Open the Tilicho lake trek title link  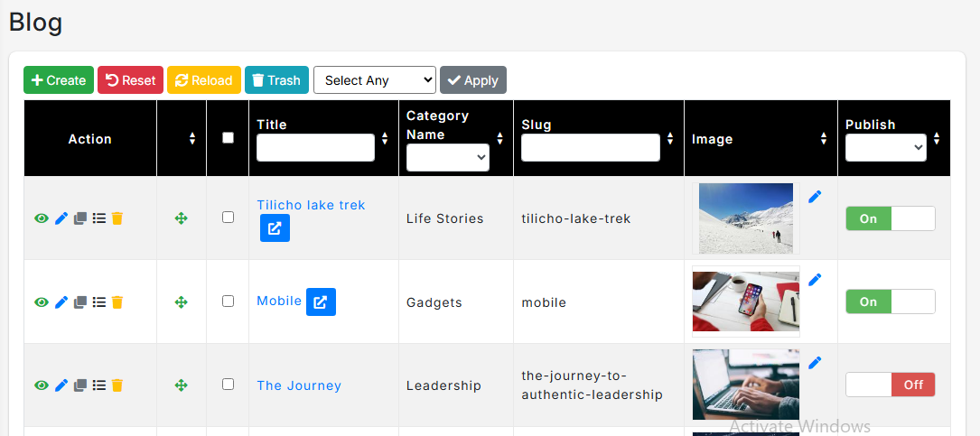(x=312, y=205)
